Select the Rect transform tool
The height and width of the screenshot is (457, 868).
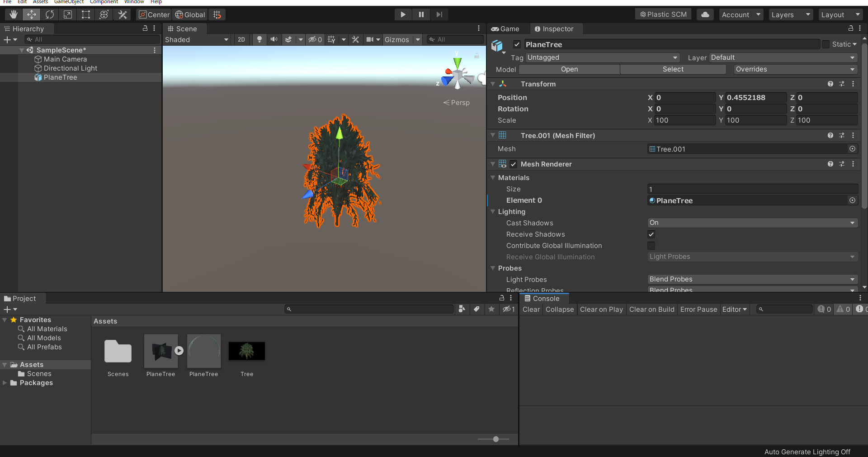(86, 14)
